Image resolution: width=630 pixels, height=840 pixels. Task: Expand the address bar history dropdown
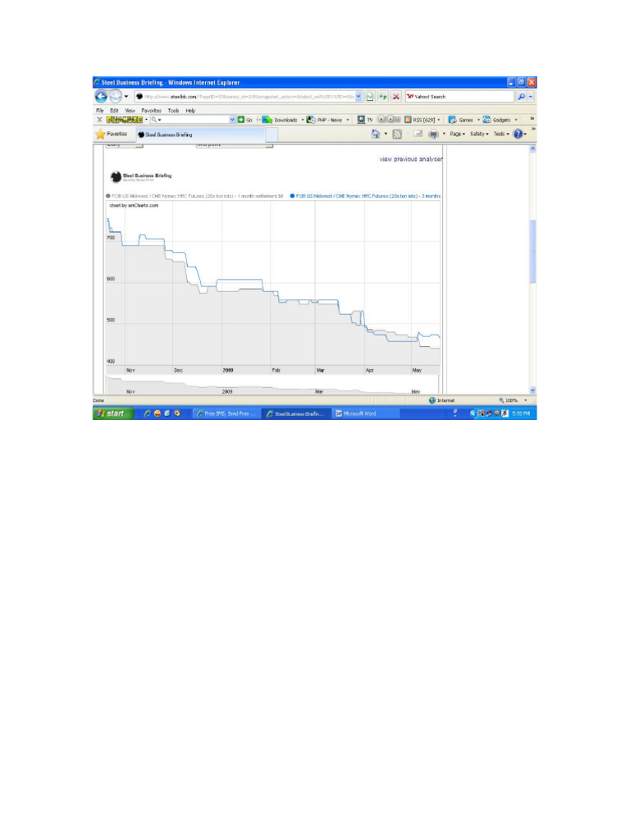(x=359, y=97)
